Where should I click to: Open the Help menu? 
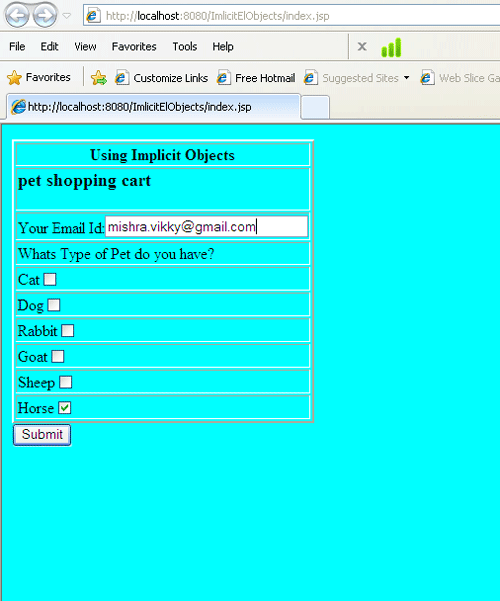coord(223,46)
